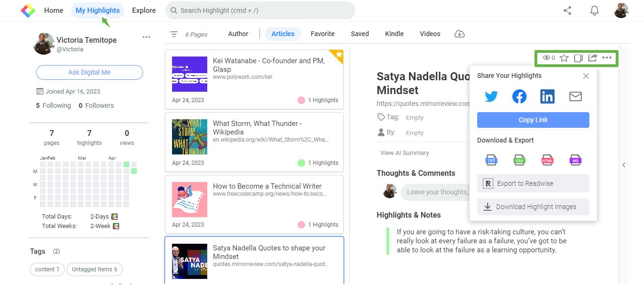Screen dimensions: 644x287
Task: Click green highlight dot on What Storm card
Action: coord(301,163)
